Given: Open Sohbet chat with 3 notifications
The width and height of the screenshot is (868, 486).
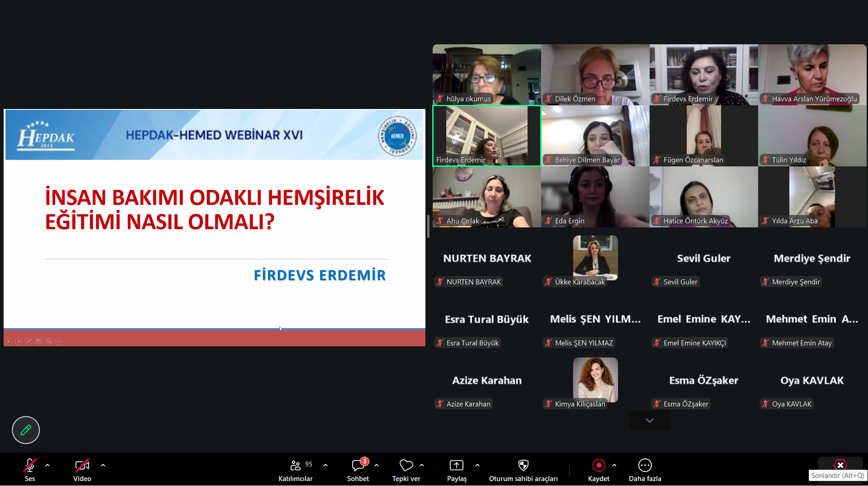Looking at the screenshot, I should (x=358, y=470).
